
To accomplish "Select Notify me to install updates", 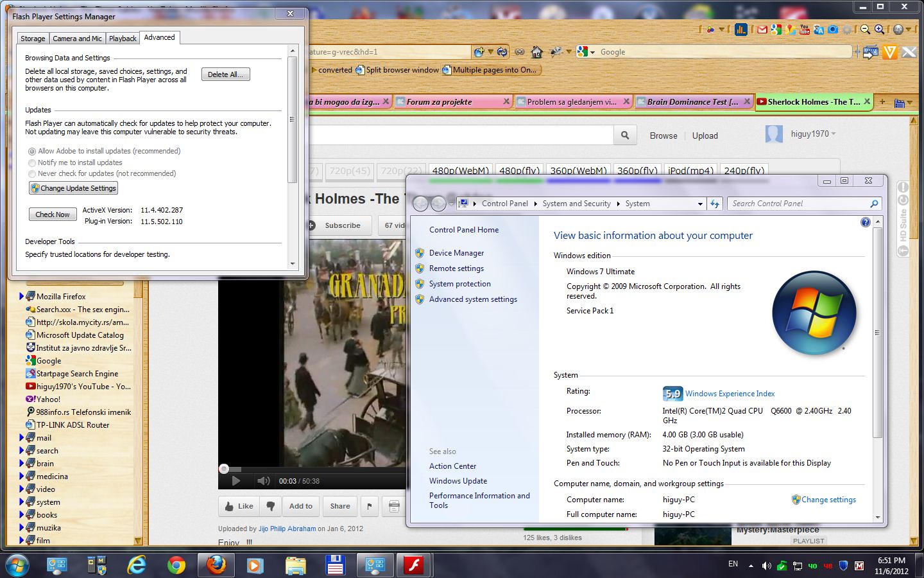I will click(32, 163).
